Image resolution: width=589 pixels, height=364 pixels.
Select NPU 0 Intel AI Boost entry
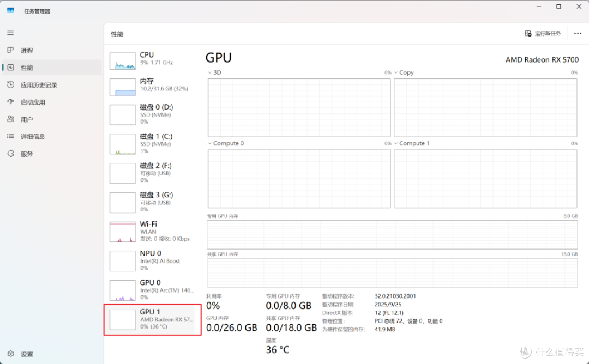[x=152, y=260]
